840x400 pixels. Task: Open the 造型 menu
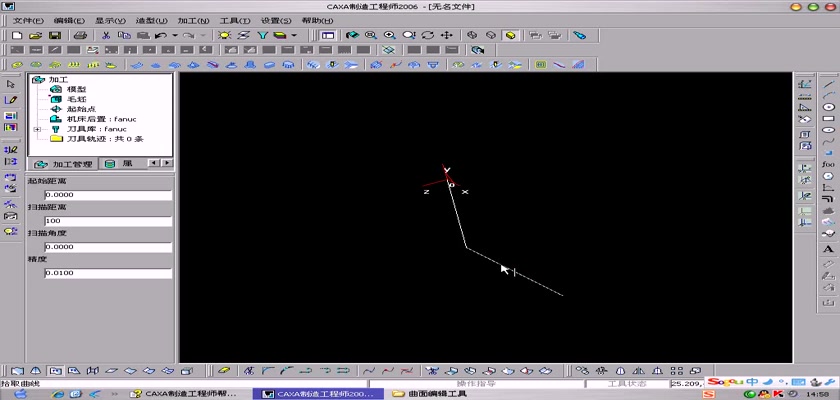152,21
